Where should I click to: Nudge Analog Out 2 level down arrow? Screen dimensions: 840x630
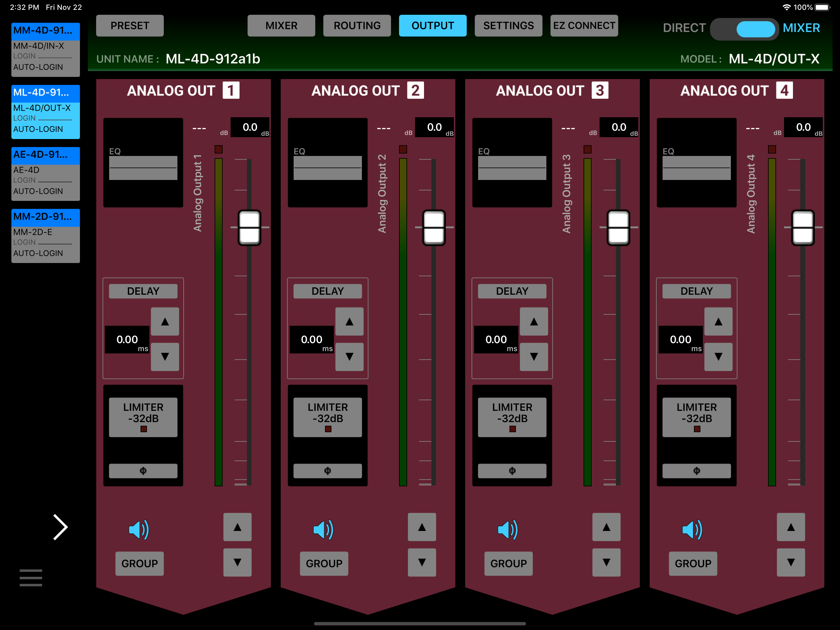coord(422,562)
